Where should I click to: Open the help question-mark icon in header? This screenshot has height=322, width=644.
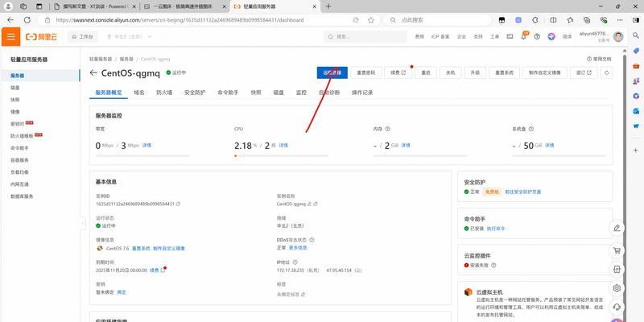point(537,36)
